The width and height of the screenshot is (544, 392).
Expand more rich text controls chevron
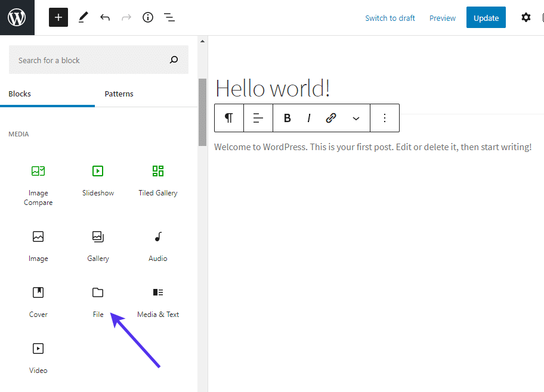coord(356,118)
